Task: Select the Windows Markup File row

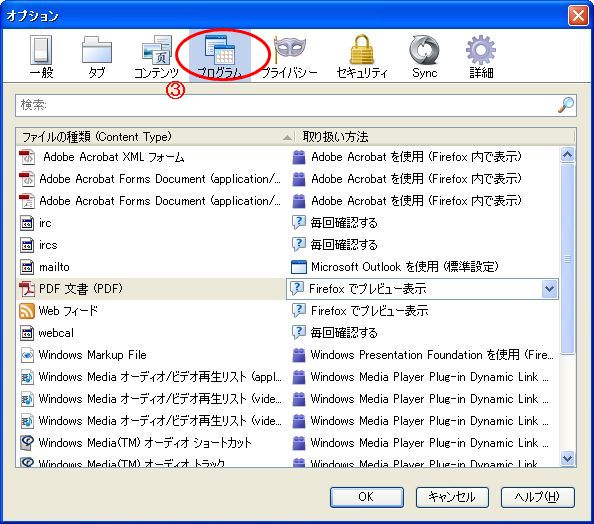Action: [288, 355]
